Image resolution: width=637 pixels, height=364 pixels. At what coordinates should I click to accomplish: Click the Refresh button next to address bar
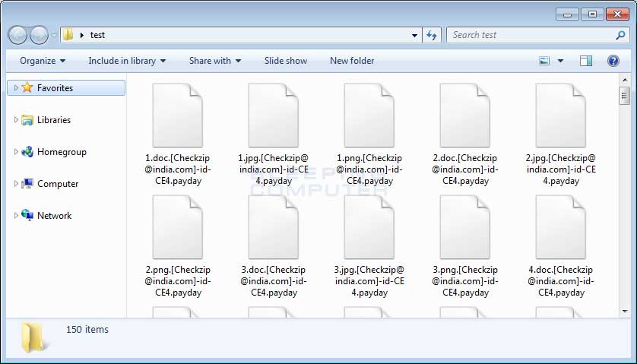432,36
